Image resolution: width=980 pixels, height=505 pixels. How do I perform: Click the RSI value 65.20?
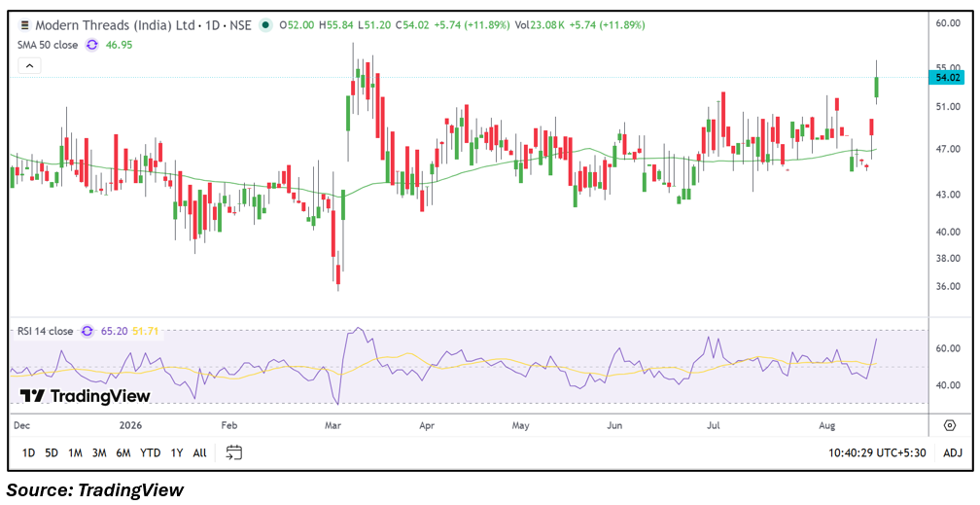click(x=115, y=331)
